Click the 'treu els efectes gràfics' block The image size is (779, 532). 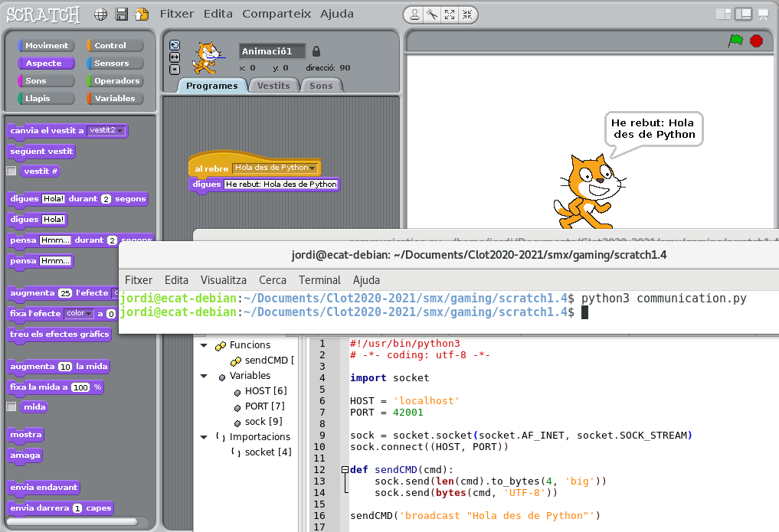pos(59,334)
